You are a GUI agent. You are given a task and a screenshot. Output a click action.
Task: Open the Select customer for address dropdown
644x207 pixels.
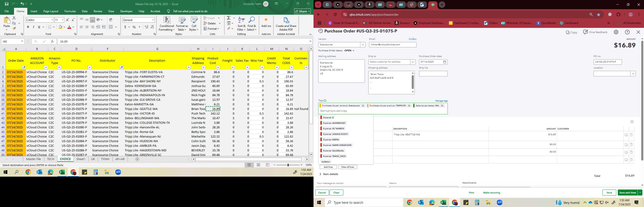(412, 62)
